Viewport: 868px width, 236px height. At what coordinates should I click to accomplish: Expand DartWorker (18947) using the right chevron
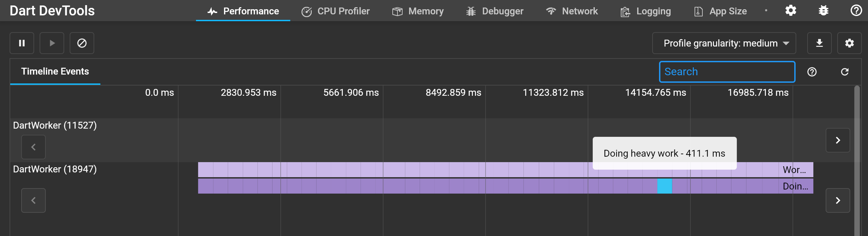[838, 200]
